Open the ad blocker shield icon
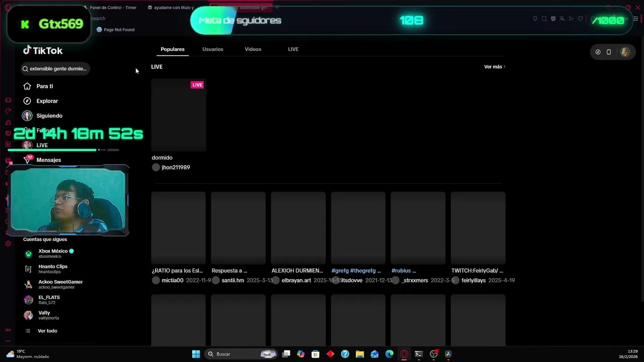 pyautogui.click(x=553, y=19)
